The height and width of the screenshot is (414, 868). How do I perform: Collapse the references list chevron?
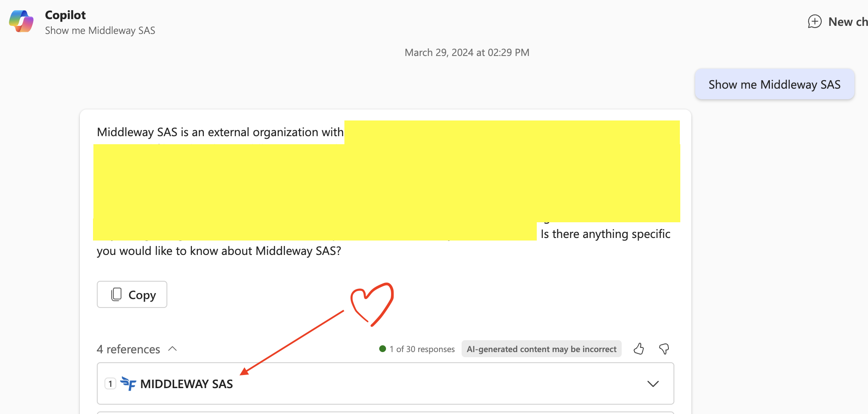(x=172, y=349)
